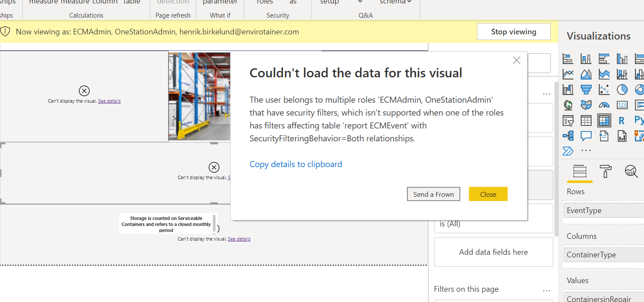Image resolution: width=644 pixels, height=302 pixels.
Task: Select the line and stacked column chart
Action: 622,74
